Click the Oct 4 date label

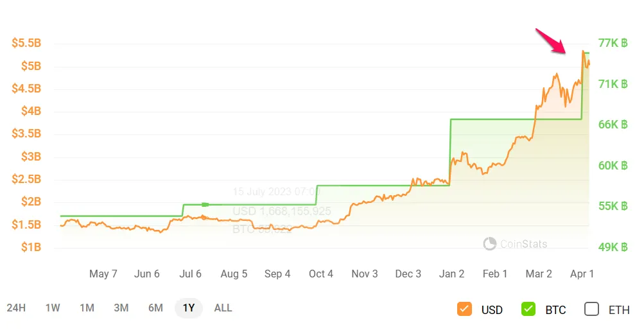[321, 274]
